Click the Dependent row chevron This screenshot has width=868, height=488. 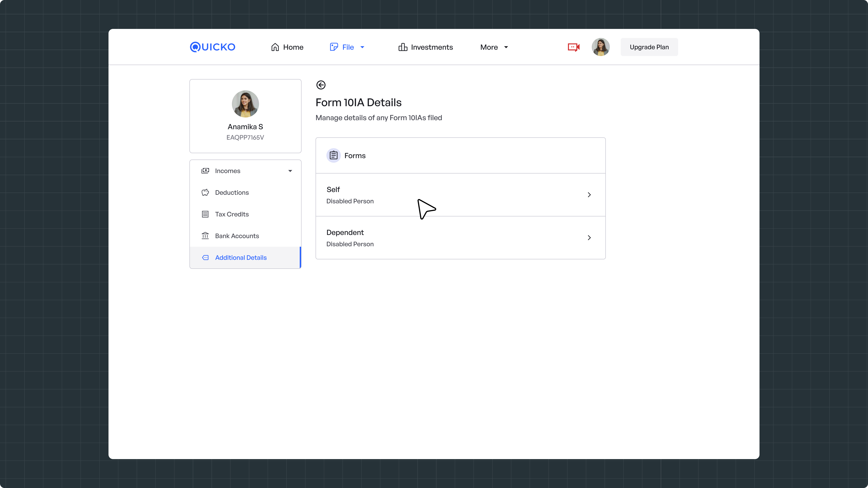[x=589, y=238]
